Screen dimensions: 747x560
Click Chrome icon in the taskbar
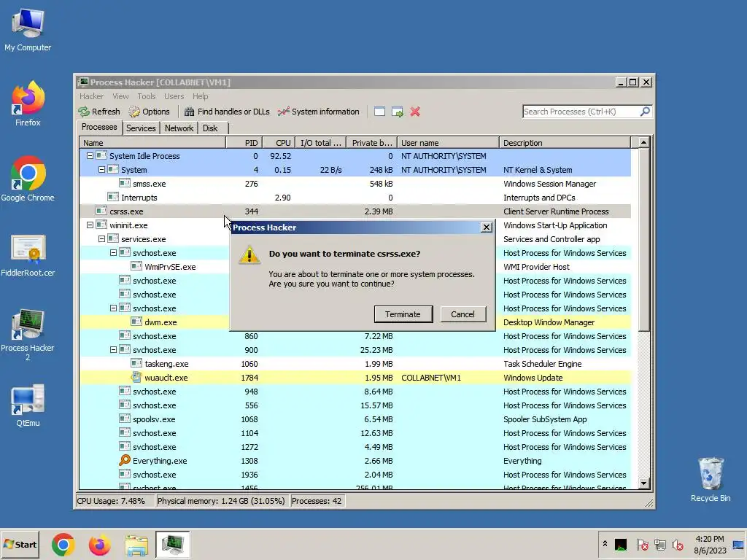63,545
